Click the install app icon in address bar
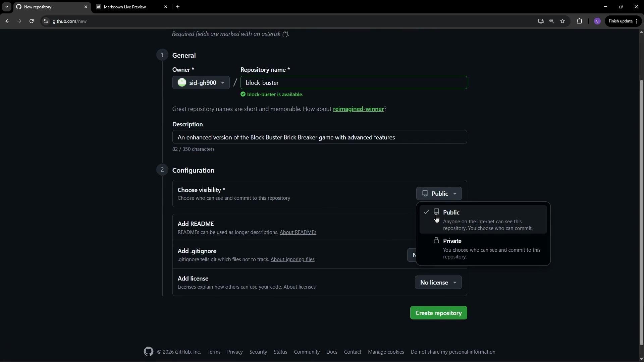644x362 pixels. tap(541, 21)
